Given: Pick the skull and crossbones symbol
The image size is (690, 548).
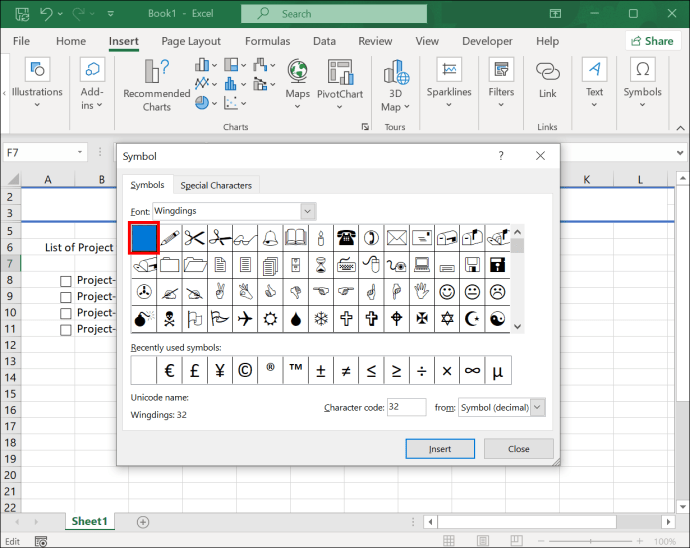Looking at the screenshot, I should click(x=169, y=319).
